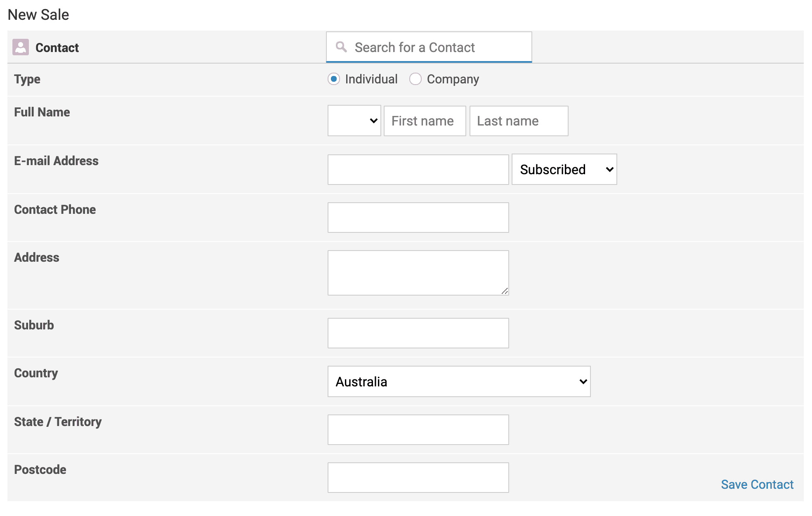Click the Contact person icon

click(x=21, y=47)
